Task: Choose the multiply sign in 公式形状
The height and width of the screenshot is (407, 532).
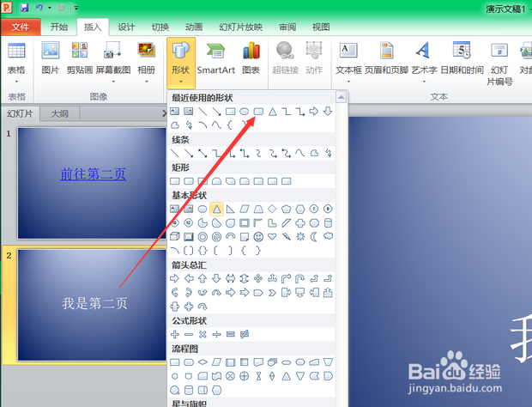Action: 203,334
